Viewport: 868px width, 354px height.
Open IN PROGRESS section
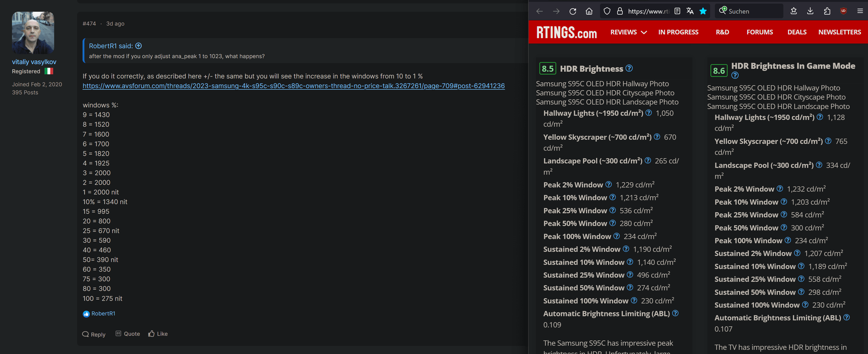pyautogui.click(x=678, y=32)
